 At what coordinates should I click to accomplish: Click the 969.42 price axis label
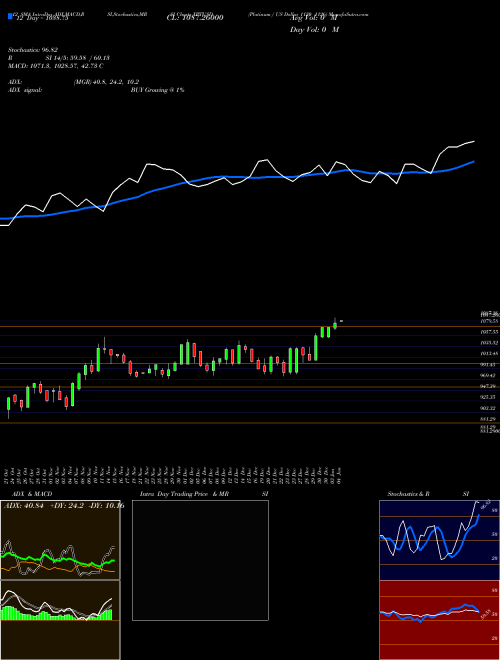point(489,375)
